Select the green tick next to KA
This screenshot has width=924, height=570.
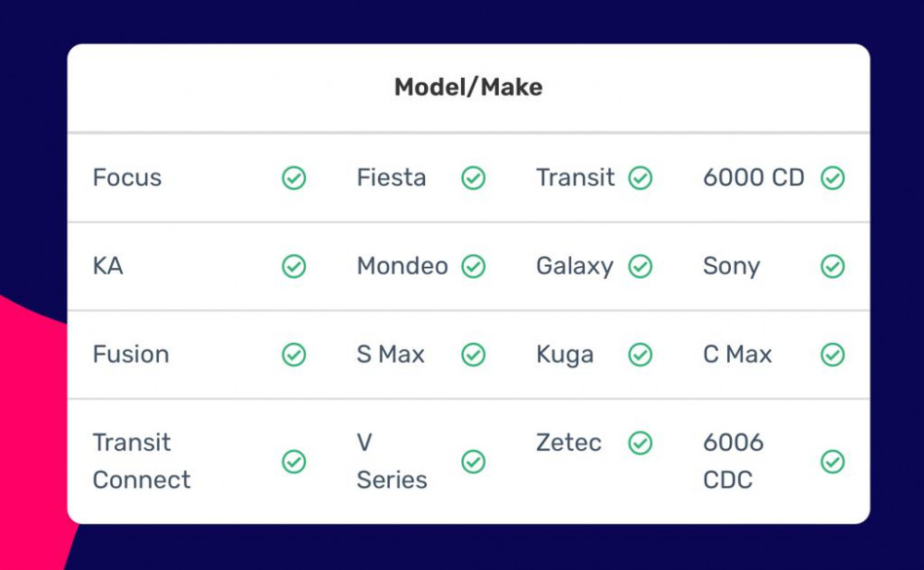point(294,266)
